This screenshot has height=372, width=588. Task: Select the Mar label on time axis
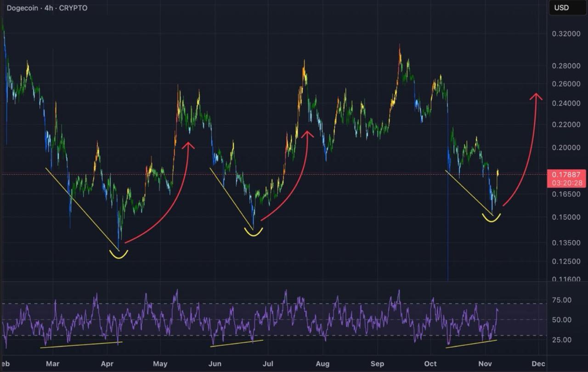click(53, 363)
